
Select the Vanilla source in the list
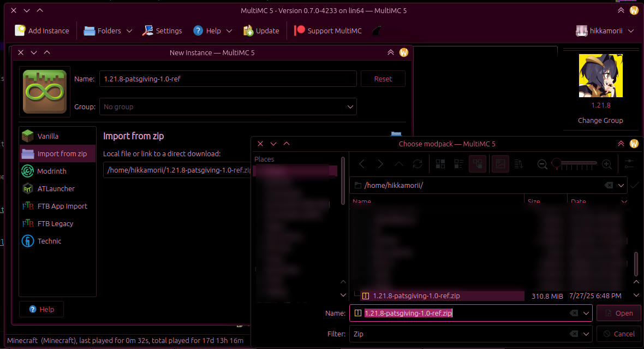[x=57, y=136]
